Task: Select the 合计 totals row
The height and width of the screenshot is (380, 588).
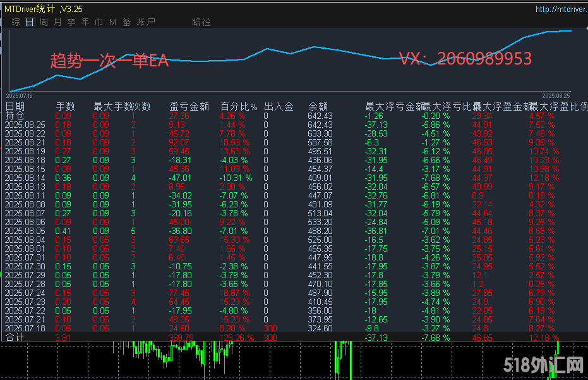Action: [15, 338]
